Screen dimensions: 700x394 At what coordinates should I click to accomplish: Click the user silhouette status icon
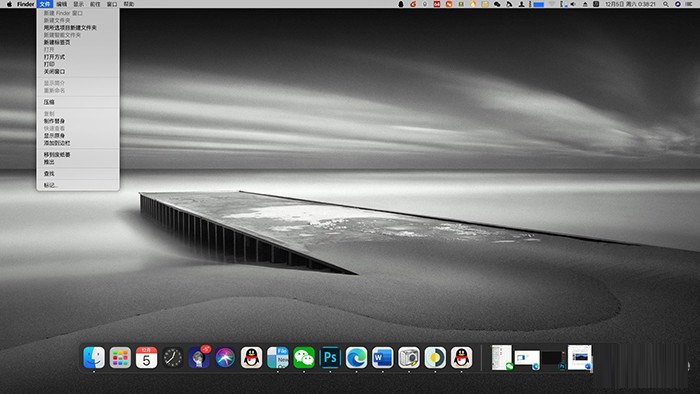521,4
